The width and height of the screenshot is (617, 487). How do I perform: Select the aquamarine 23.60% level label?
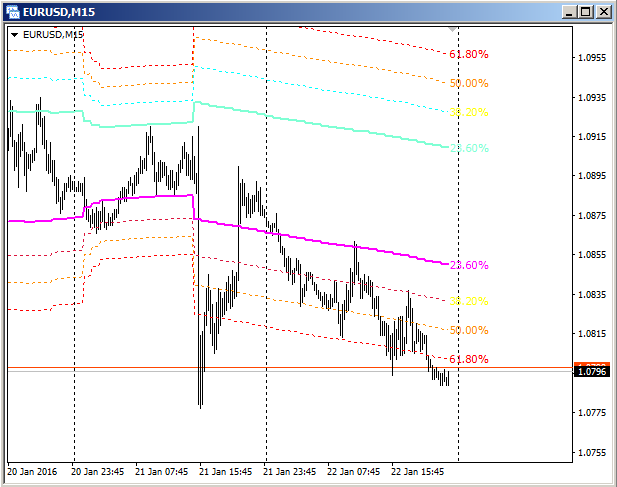tap(469, 148)
